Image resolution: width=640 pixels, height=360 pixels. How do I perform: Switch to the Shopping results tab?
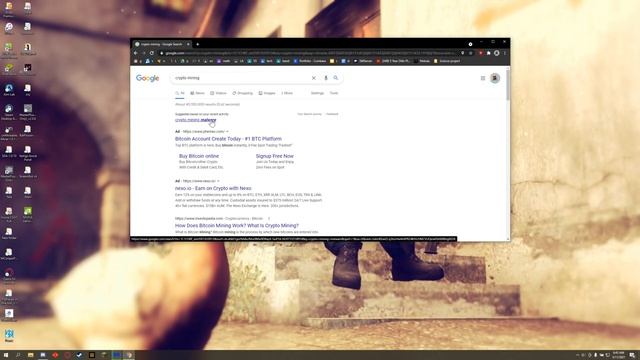(x=243, y=93)
